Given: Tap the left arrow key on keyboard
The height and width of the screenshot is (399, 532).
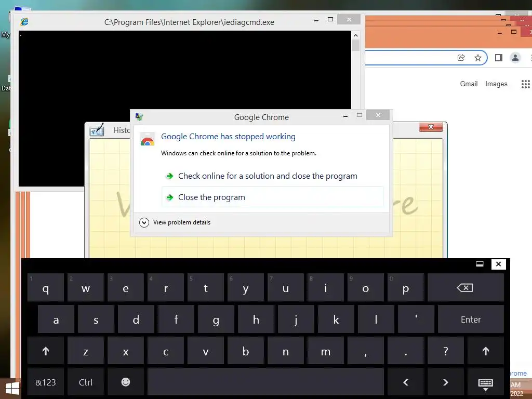Looking at the screenshot, I should pos(405,382).
